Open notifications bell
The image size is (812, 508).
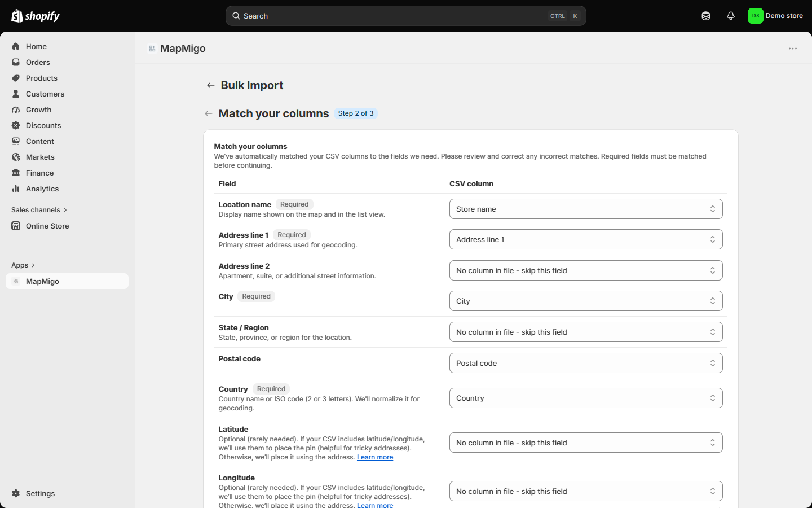[731, 16]
